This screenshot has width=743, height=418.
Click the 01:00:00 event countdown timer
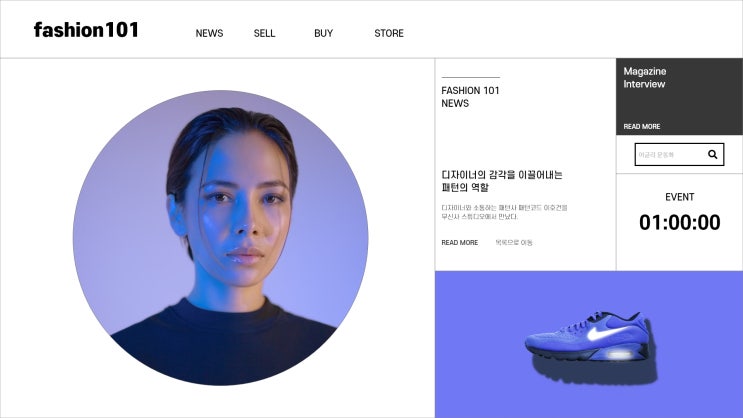[x=680, y=222]
